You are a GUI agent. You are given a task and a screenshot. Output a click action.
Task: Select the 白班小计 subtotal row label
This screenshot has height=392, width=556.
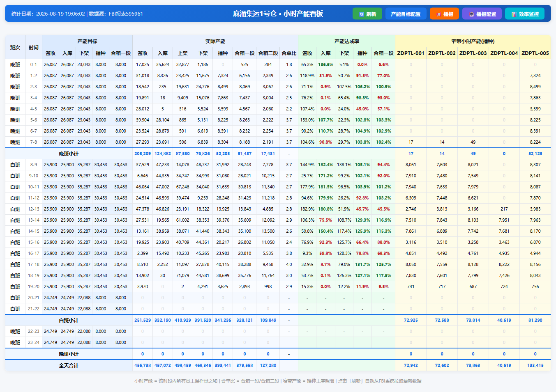(x=69, y=320)
